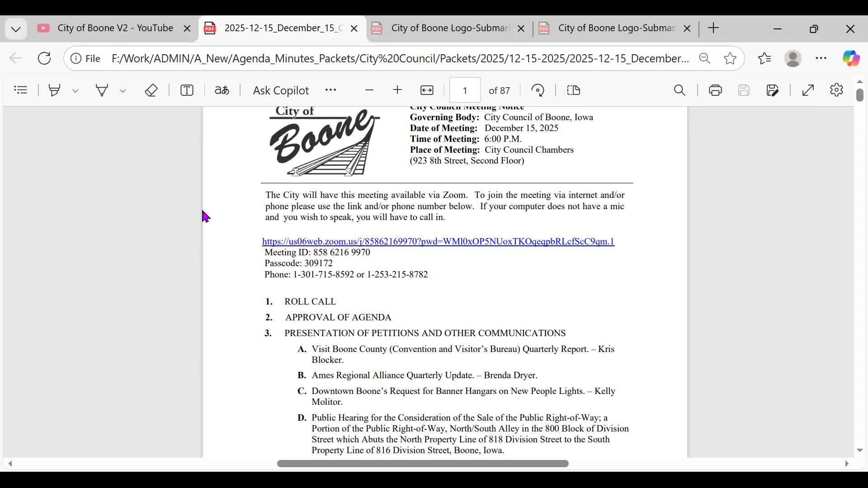The image size is (868, 488).
Task: Enter full screen mode
Action: pos(808,90)
